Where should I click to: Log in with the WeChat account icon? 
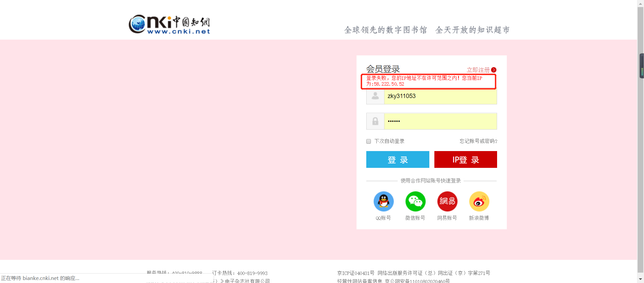[415, 201]
